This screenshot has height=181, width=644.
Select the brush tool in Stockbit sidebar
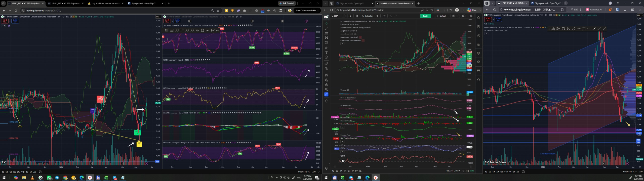coord(326,48)
